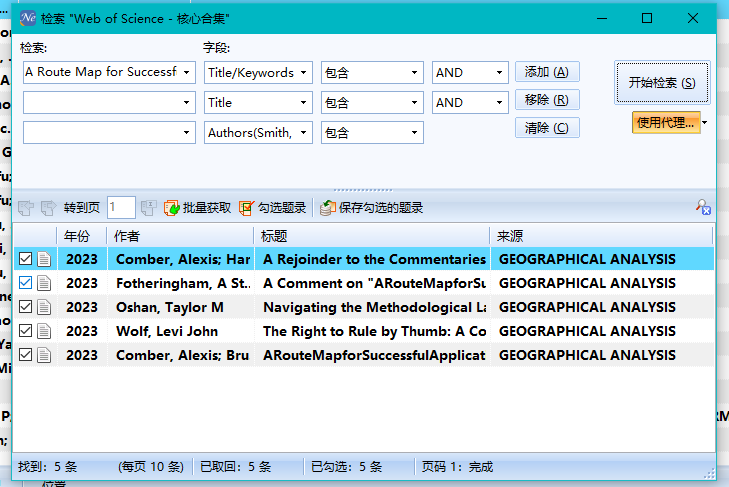
Task: Open the Title field dropdown
Action: [x=304, y=102]
